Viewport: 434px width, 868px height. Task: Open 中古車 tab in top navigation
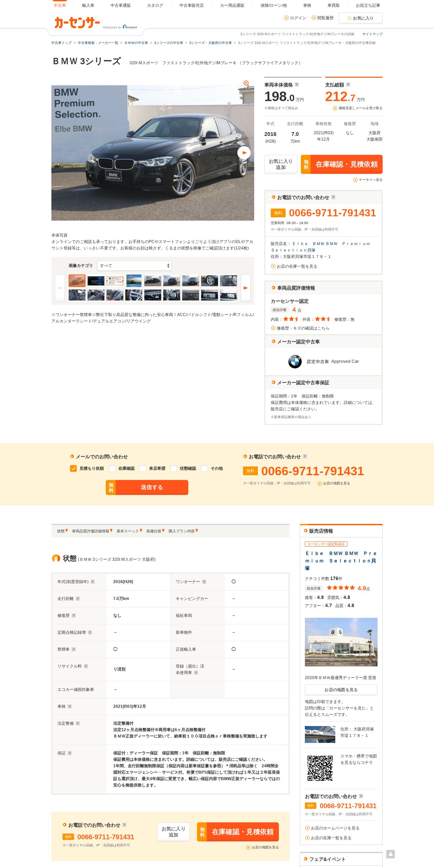(60, 5)
